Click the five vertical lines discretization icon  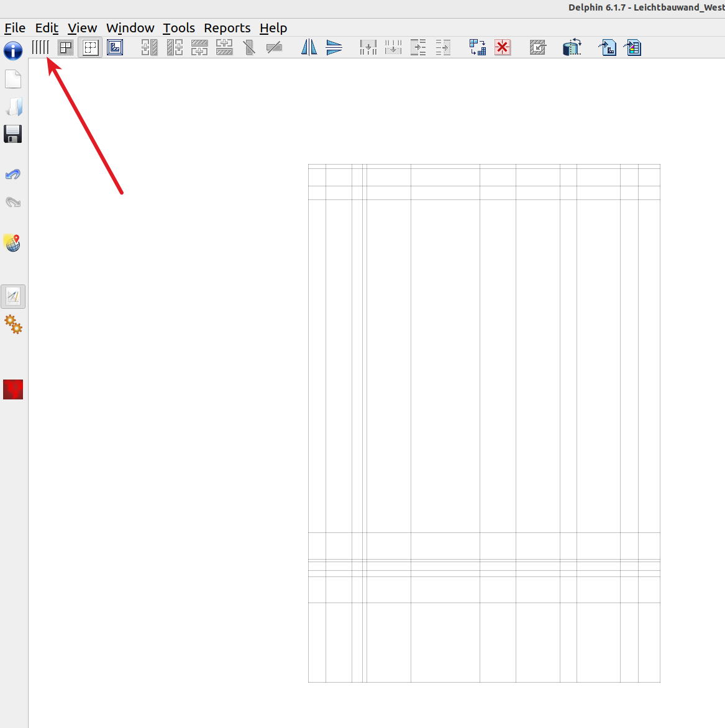pos(40,47)
